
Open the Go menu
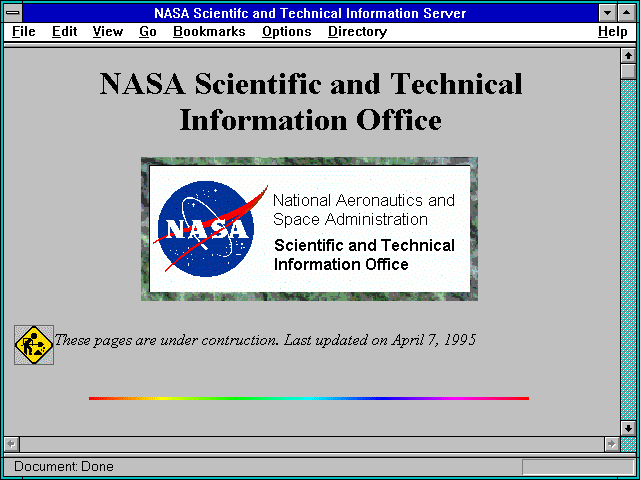pyautogui.click(x=148, y=31)
